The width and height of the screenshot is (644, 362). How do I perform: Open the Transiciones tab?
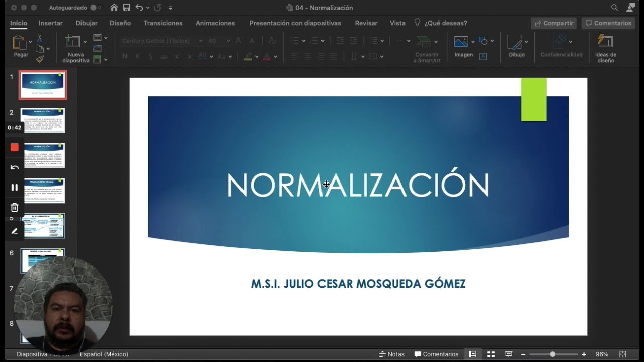pyautogui.click(x=163, y=23)
